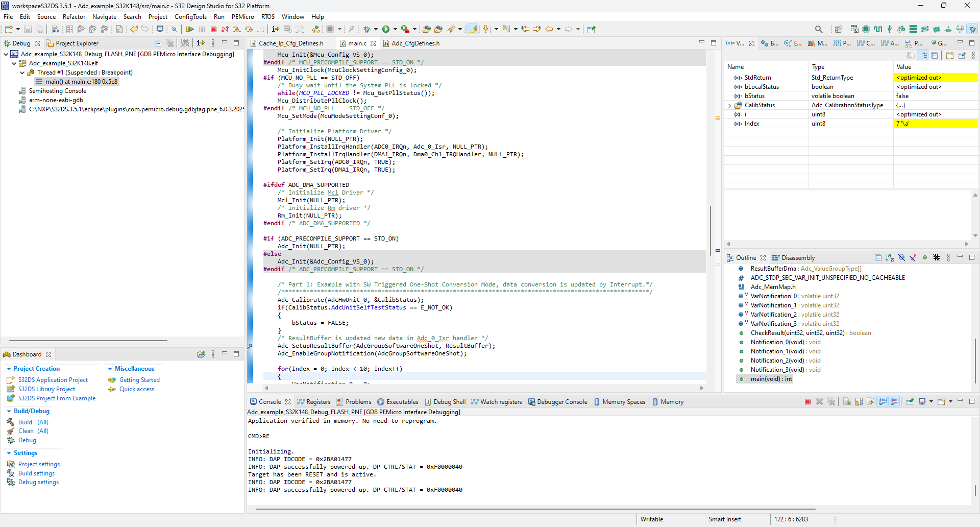This screenshot has height=527, width=980.
Task: Click the Clear Console icon
Action: coord(846,402)
